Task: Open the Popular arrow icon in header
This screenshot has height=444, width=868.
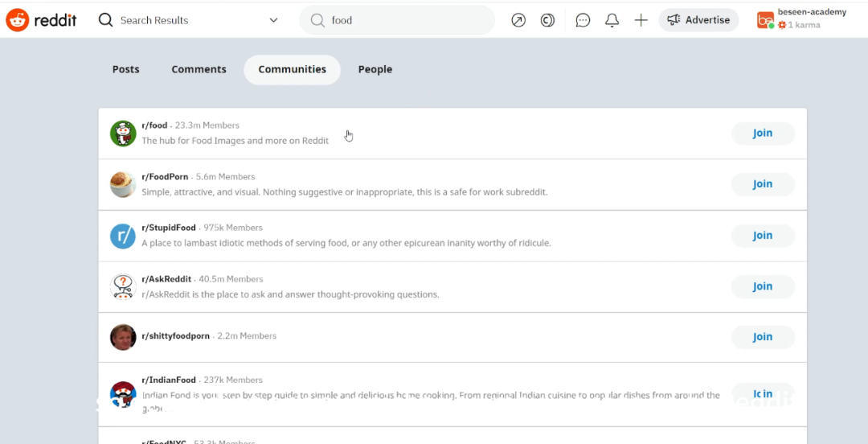Action: coord(518,20)
